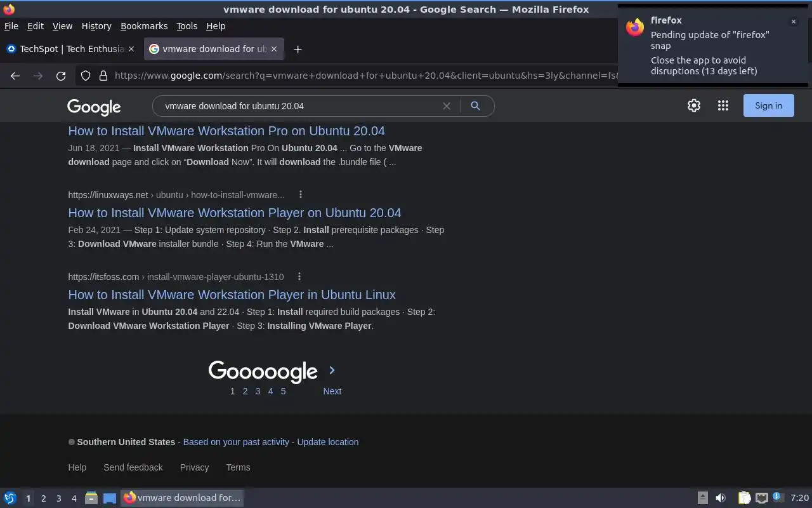Click the forward navigation arrow
The width and height of the screenshot is (812, 508).
(x=38, y=76)
